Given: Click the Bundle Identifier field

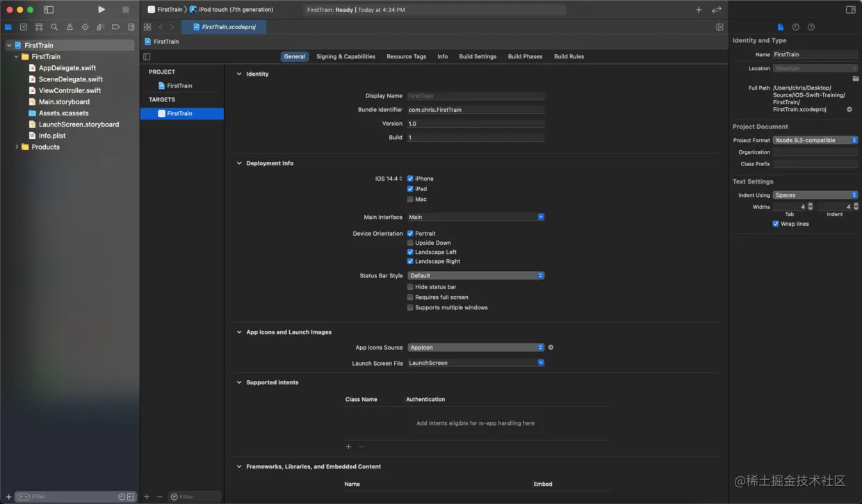Looking at the screenshot, I should pyautogui.click(x=475, y=110).
